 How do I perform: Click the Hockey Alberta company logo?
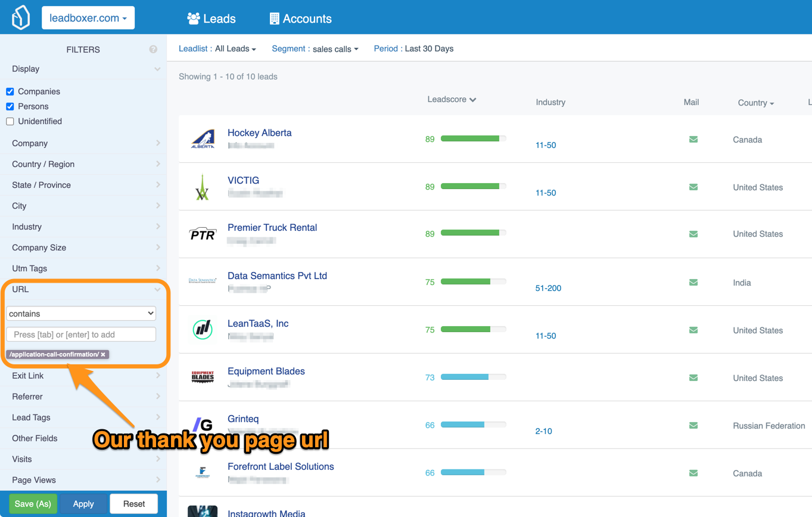pos(203,139)
